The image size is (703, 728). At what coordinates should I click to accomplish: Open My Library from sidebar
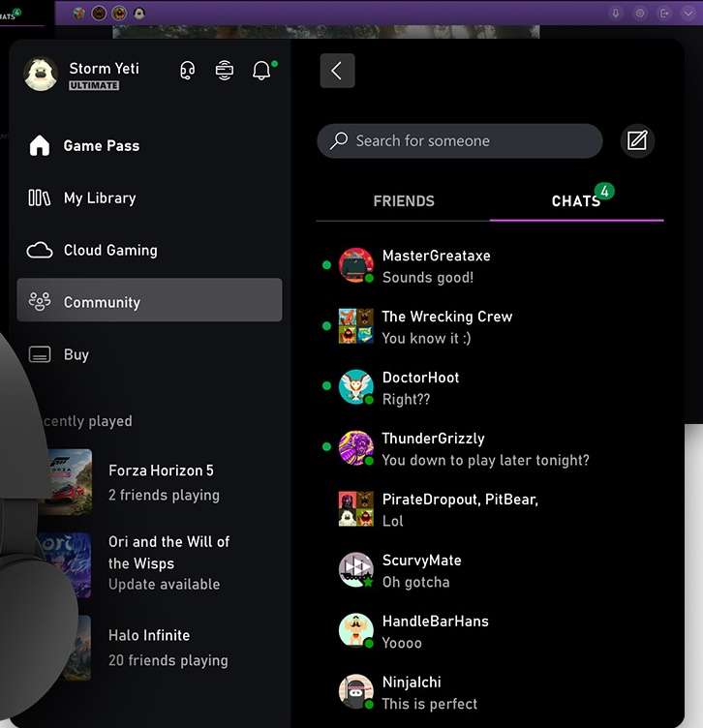149,197
